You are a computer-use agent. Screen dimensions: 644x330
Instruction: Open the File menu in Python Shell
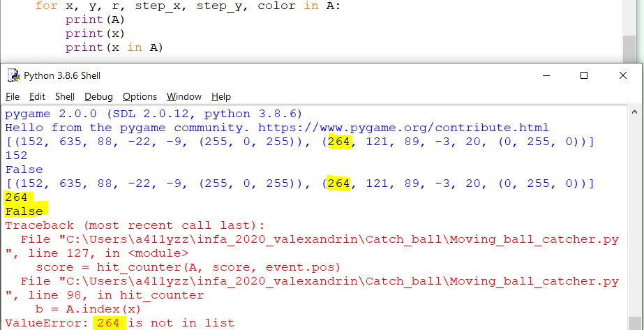[13, 96]
